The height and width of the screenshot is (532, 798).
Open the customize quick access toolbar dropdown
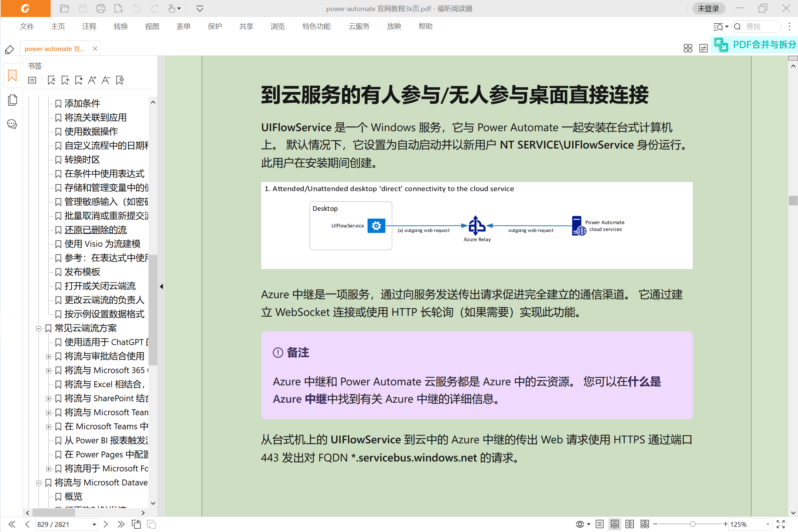(200, 8)
